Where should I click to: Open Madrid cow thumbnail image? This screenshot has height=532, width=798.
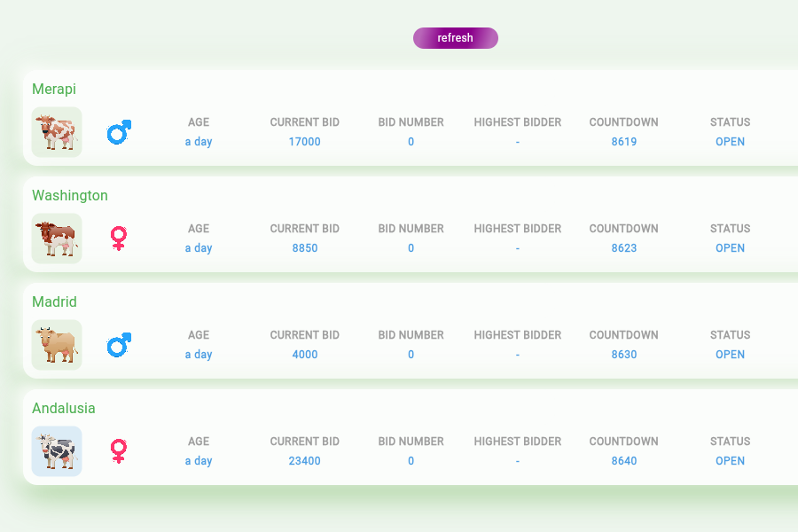click(x=57, y=345)
